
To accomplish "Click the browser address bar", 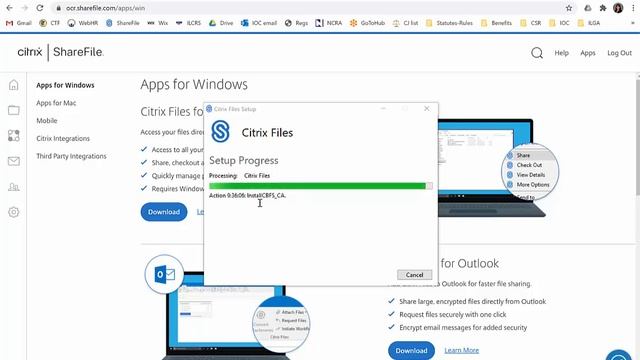I will click(x=310, y=8).
